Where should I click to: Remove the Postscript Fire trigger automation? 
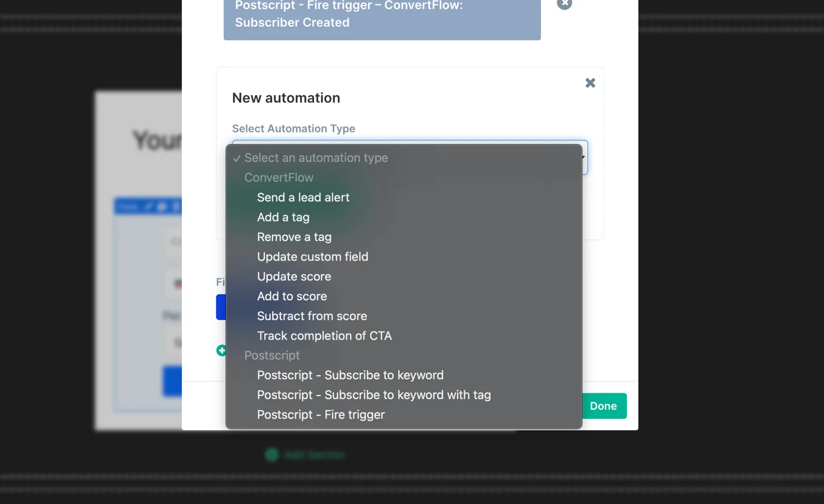point(564,3)
